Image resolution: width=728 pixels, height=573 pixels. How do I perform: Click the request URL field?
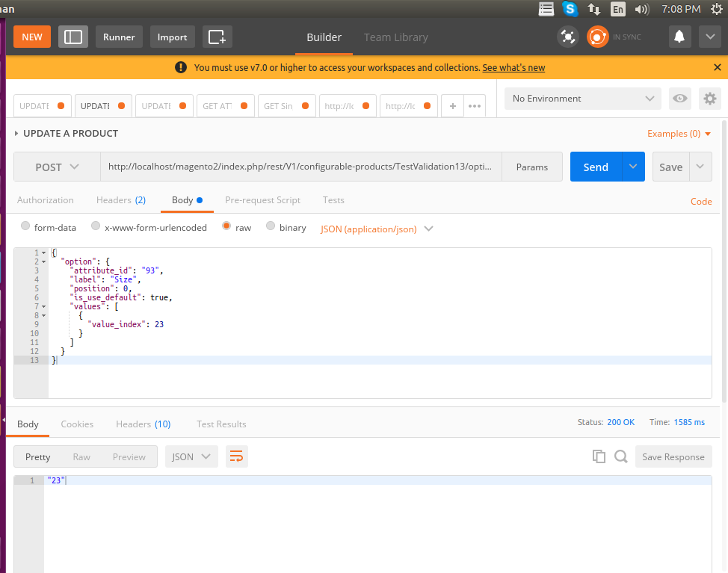300,167
